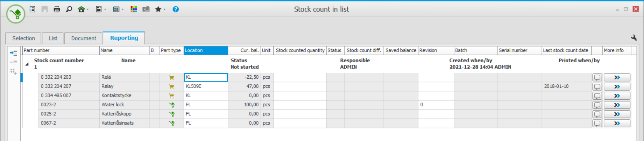This screenshot has width=644, height=141.
Task: Switch to the Selection tab
Action: (23, 38)
